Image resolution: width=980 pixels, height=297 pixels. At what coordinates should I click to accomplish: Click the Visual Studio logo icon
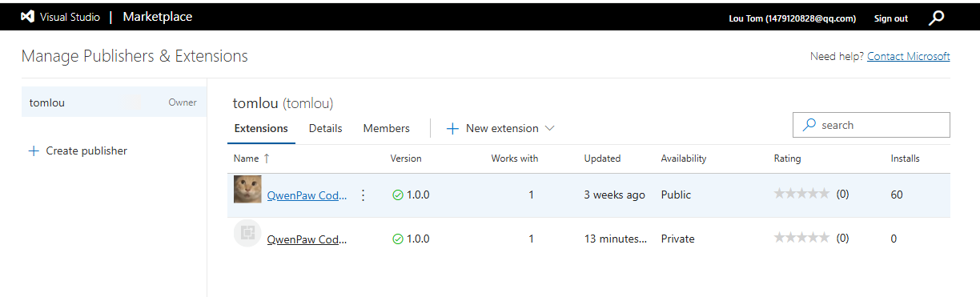coord(28,17)
